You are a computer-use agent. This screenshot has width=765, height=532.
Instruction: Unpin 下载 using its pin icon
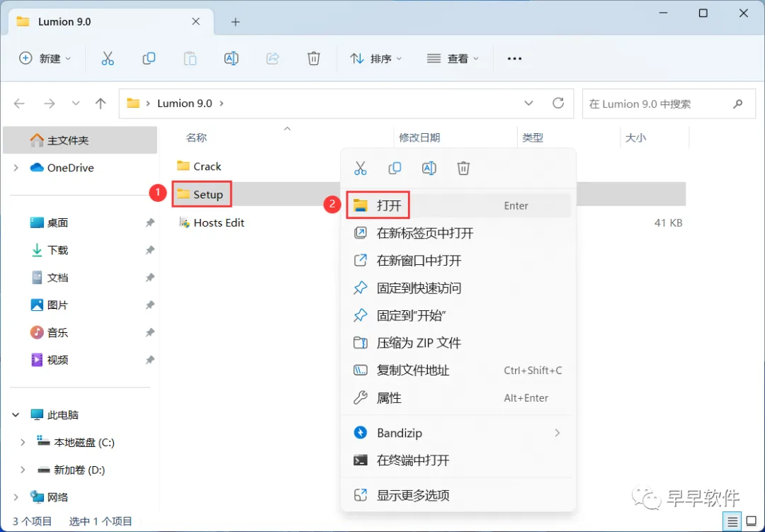tap(149, 250)
